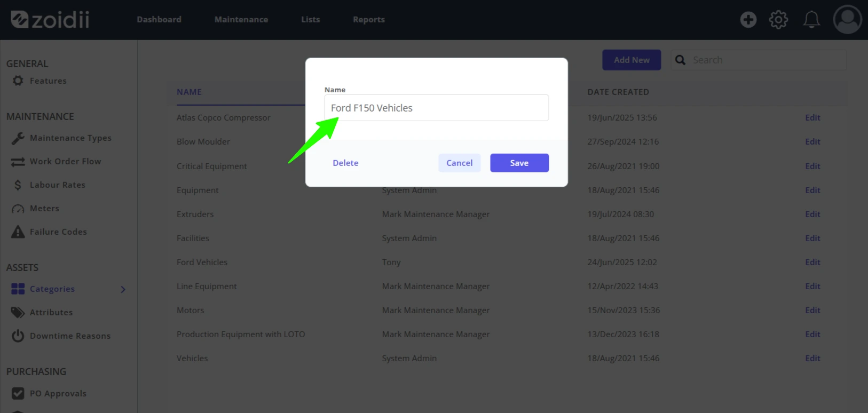
Task: Edit the Motors row
Action: pos(812,310)
